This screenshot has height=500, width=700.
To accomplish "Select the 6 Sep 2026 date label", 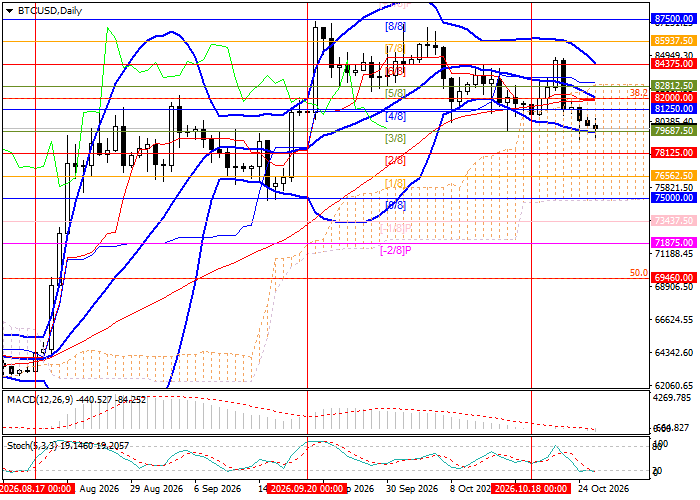I will click(219, 488).
